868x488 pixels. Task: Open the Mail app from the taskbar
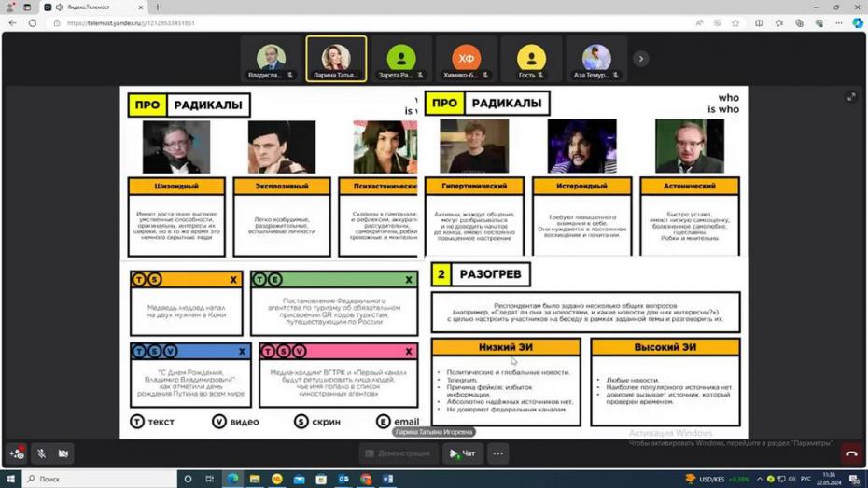click(x=299, y=479)
